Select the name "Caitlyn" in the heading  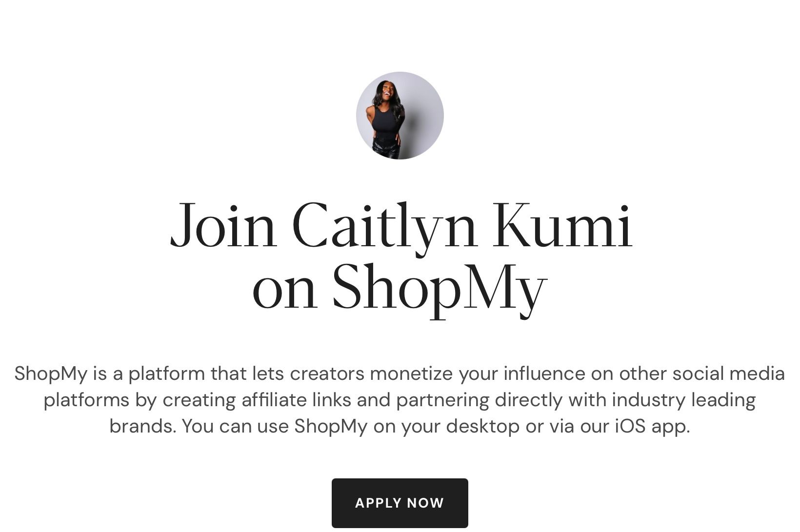point(384,226)
